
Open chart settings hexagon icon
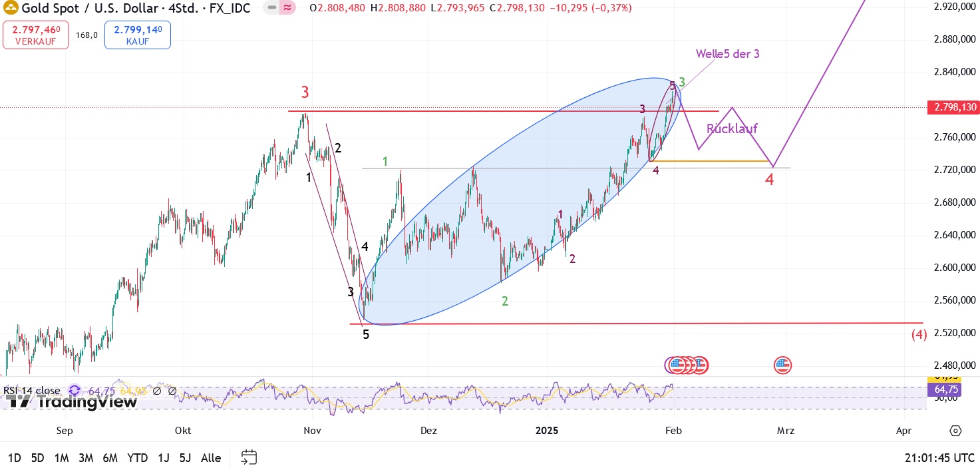(x=955, y=431)
